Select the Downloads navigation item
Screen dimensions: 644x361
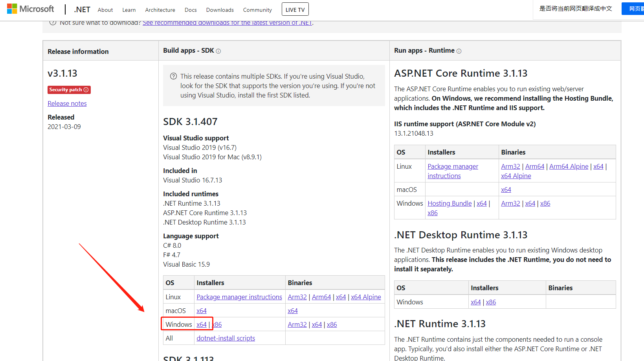tap(220, 10)
